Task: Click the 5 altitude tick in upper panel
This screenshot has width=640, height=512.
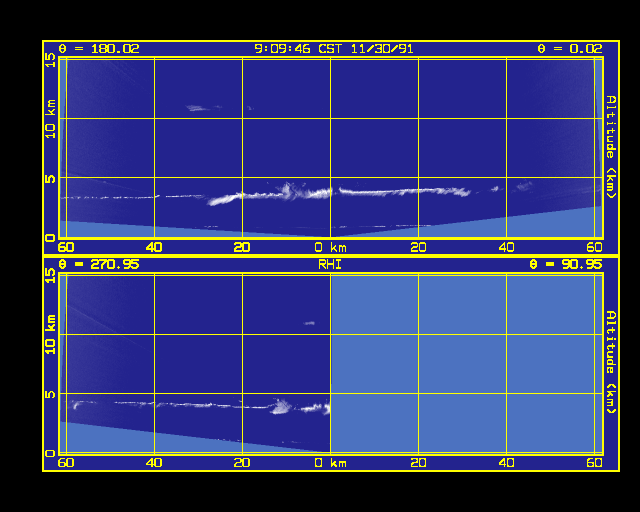Action: (x=50, y=178)
